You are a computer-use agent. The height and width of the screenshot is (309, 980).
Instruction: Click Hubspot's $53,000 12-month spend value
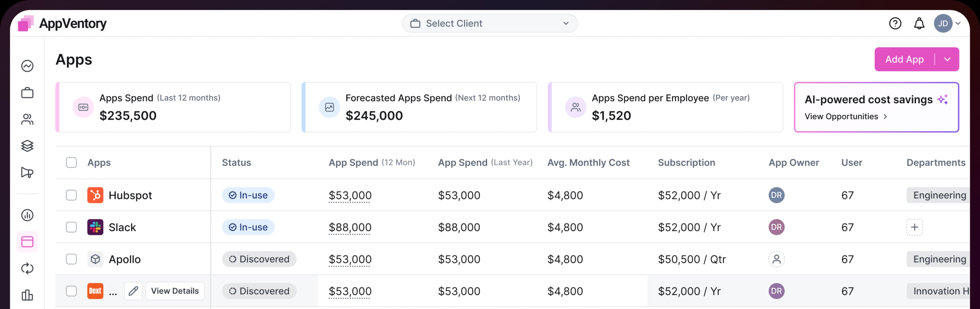coord(350,195)
